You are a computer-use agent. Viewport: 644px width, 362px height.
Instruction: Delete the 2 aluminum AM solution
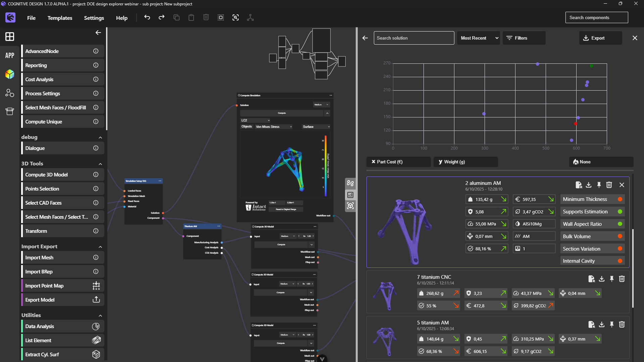point(609,185)
